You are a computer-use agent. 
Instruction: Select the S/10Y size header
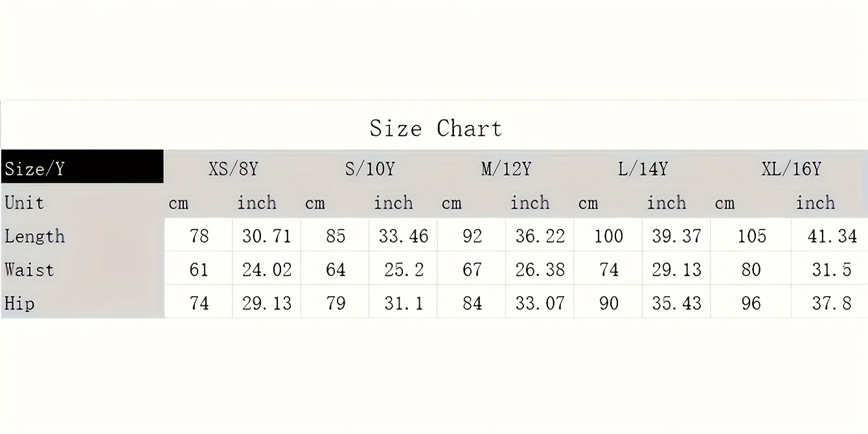369,169
